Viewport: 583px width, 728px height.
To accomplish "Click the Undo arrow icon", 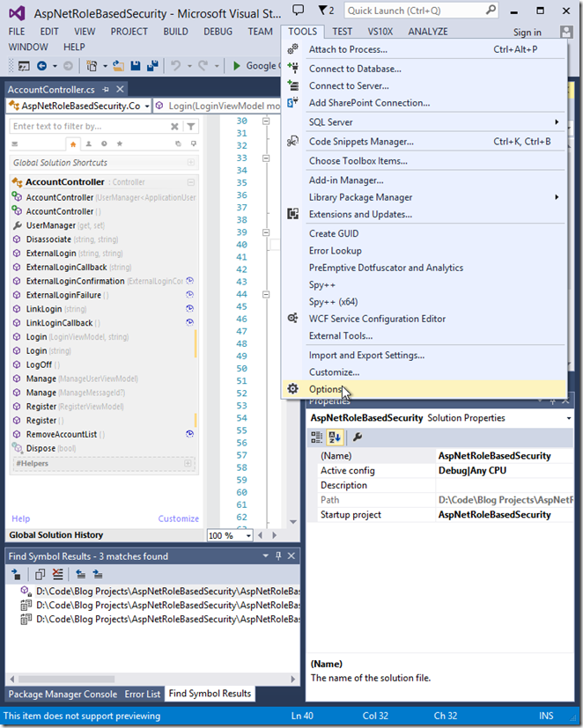I will pos(175,66).
